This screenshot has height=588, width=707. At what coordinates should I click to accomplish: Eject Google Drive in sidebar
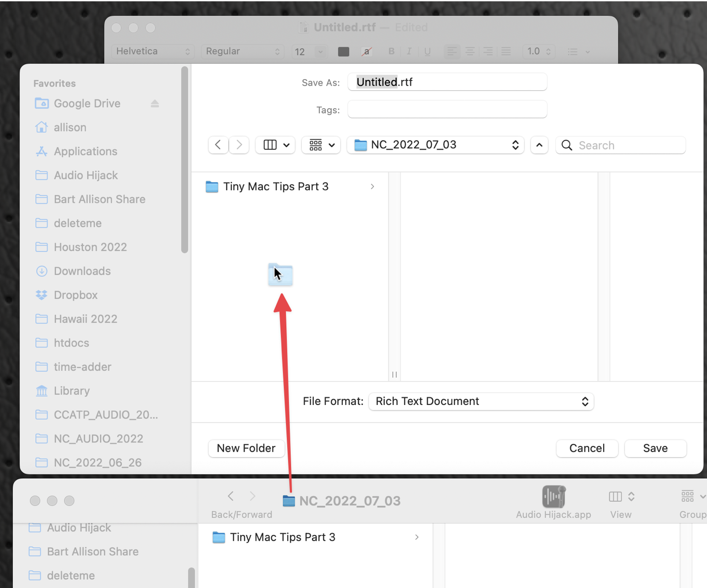[x=155, y=103]
